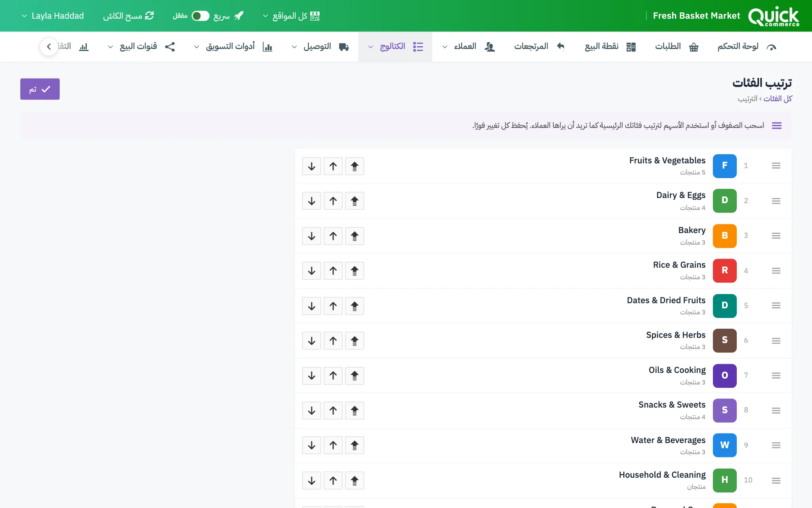Click the rocket icon for fast mode
The height and width of the screenshot is (508, 812).
coord(239,16)
